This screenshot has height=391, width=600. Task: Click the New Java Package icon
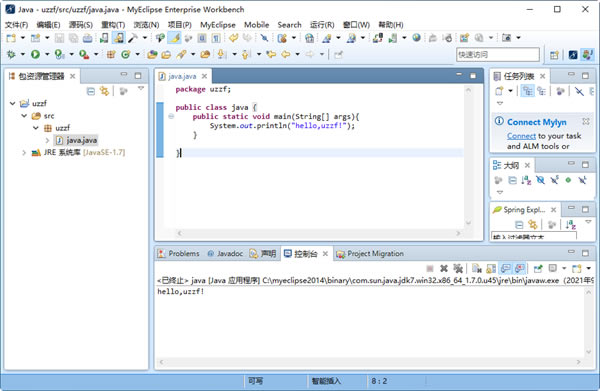click(111, 55)
